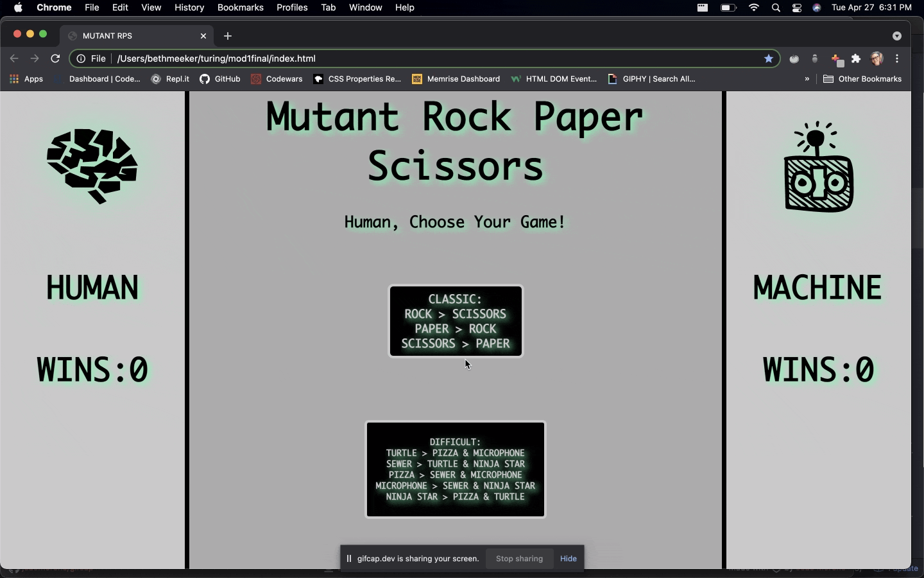This screenshot has width=924, height=578.
Task: Click the Chrome profile avatar
Action: (x=877, y=58)
